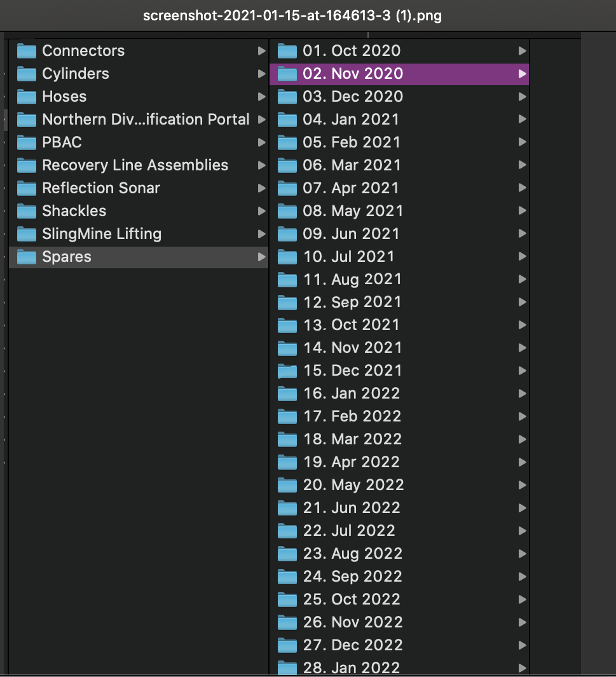Open the 21. Jun 2022 name

[x=352, y=508]
